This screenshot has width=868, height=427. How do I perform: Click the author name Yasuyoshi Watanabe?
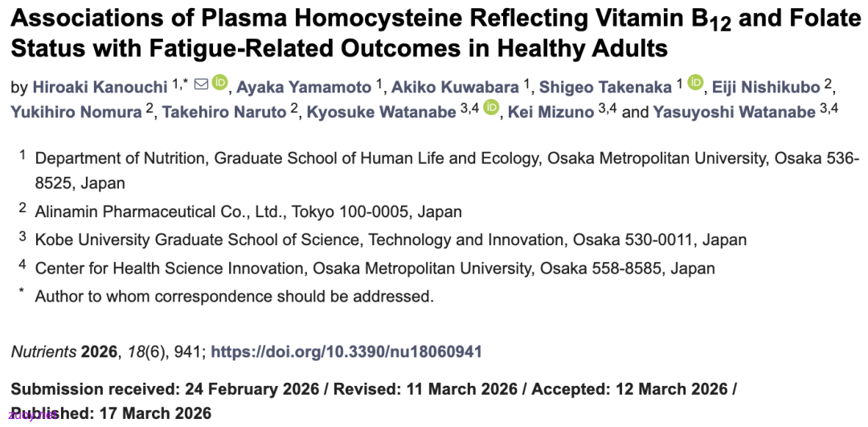(x=734, y=113)
